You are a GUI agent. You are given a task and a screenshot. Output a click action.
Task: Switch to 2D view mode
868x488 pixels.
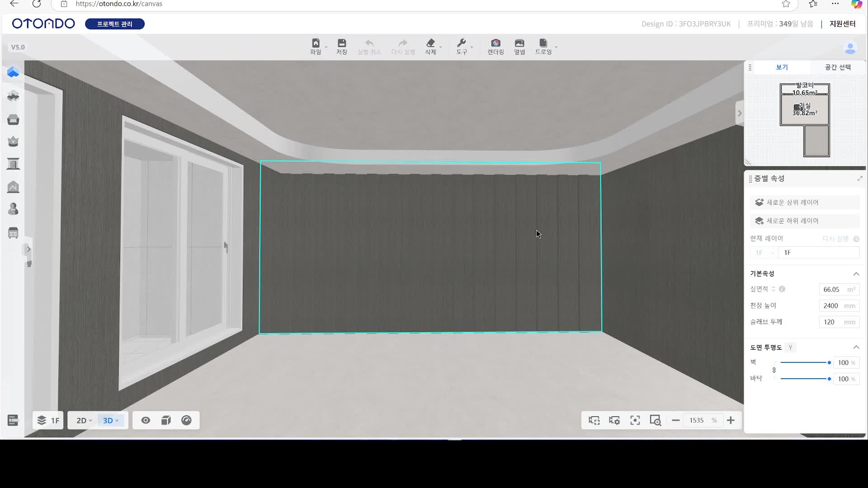click(82, 421)
